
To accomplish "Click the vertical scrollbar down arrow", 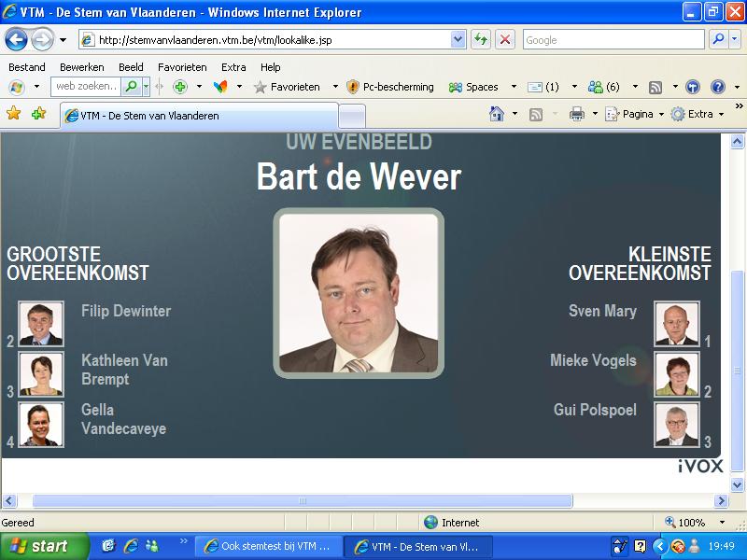I will pyautogui.click(x=737, y=484).
